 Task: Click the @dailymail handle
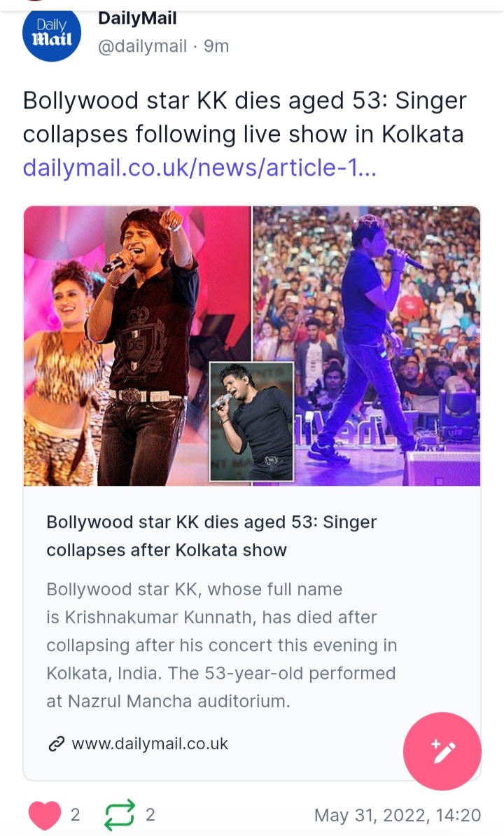(x=142, y=46)
